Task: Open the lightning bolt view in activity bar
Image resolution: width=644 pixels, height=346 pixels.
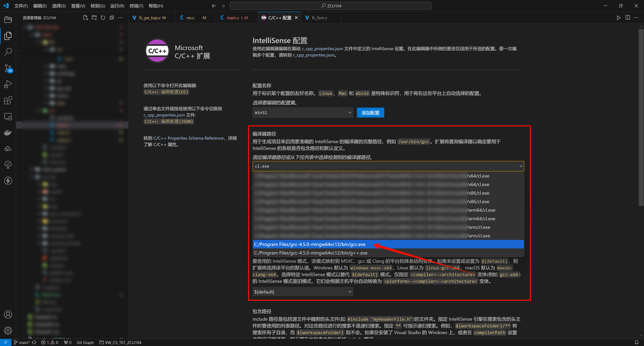Action: tap(8, 181)
